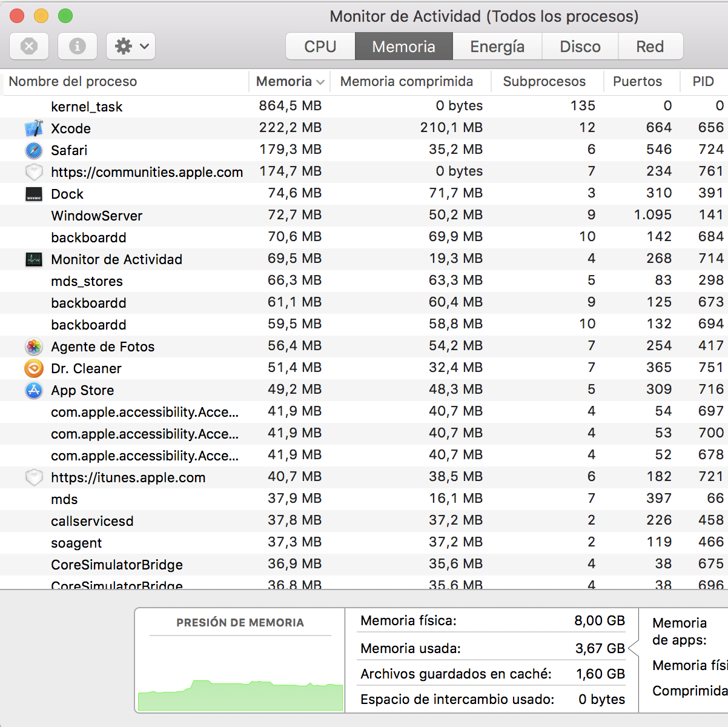Click the quit process stop icon
Image resolution: width=728 pixels, height=727 pixels.
pos(29,46)
